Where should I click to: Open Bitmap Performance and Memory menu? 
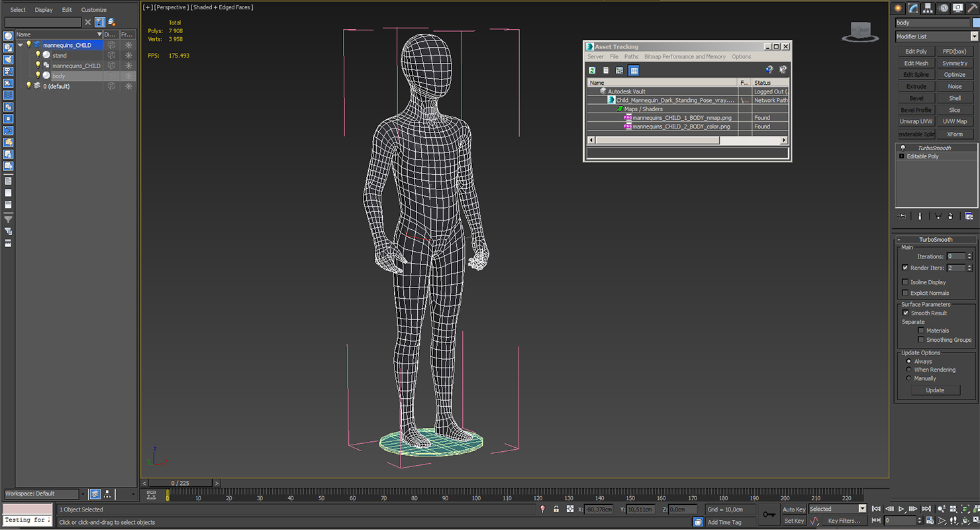click(685, 56)
